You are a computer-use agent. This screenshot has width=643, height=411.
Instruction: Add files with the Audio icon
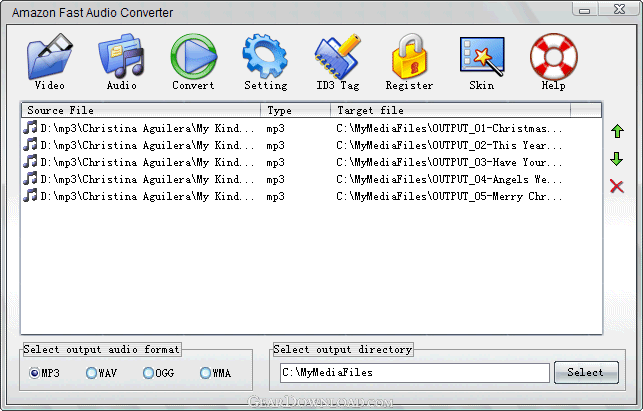pos(121,57)
